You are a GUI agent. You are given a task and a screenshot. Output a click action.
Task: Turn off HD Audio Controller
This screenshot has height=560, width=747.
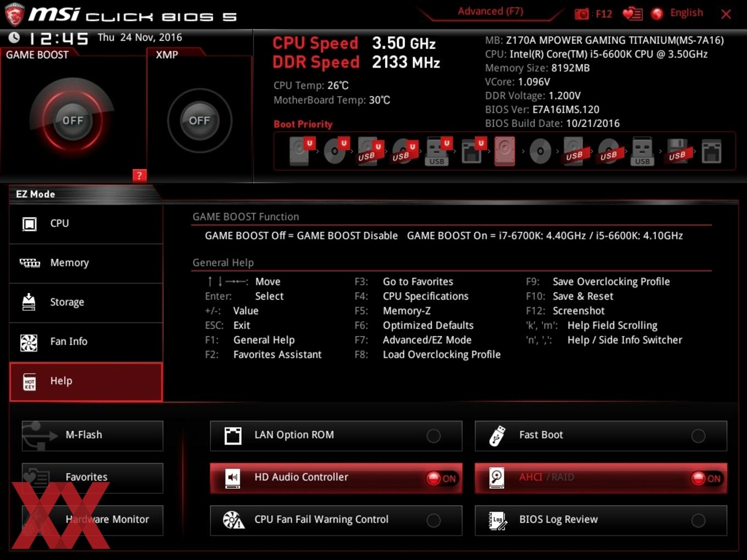tap(336, 478)
